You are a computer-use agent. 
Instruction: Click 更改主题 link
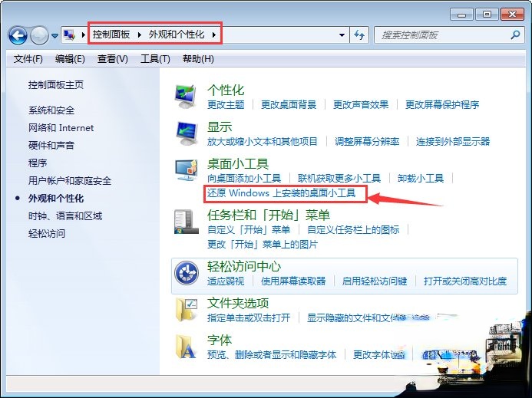point(226,105)
